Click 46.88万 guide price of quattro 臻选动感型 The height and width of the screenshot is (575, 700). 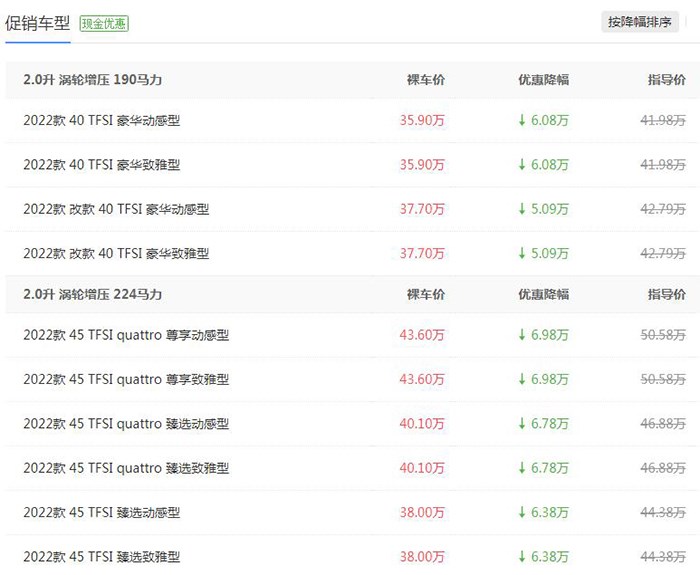pyautogui.click(x=663, y=424)
